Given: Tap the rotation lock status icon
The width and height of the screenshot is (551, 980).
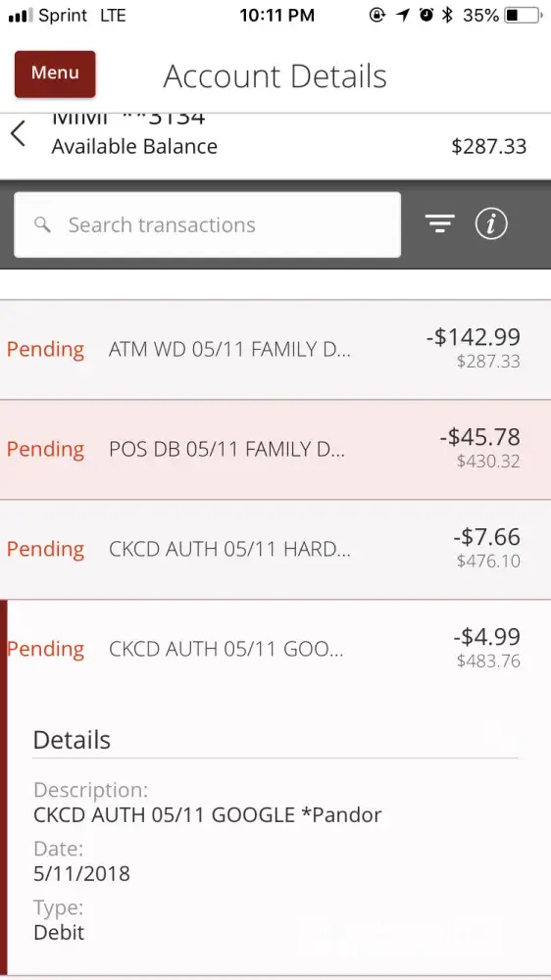Looking at the screenshot, I should [x=376, y=15].
